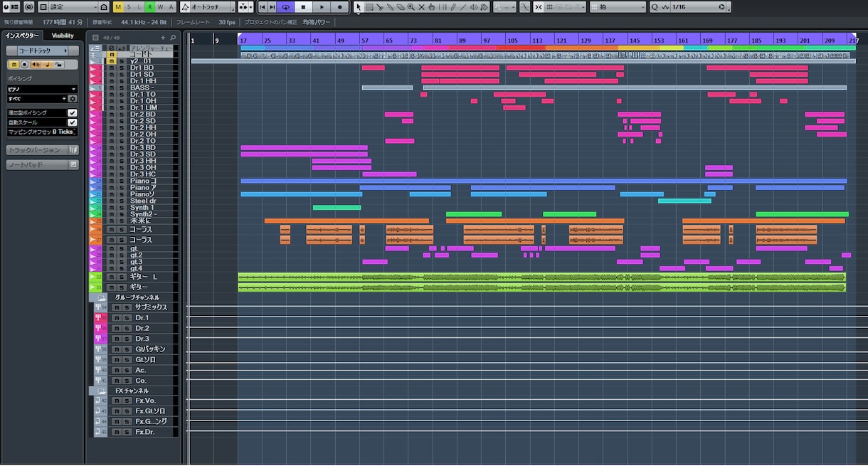Toggle the Cycle loop button

pos(286,6)
